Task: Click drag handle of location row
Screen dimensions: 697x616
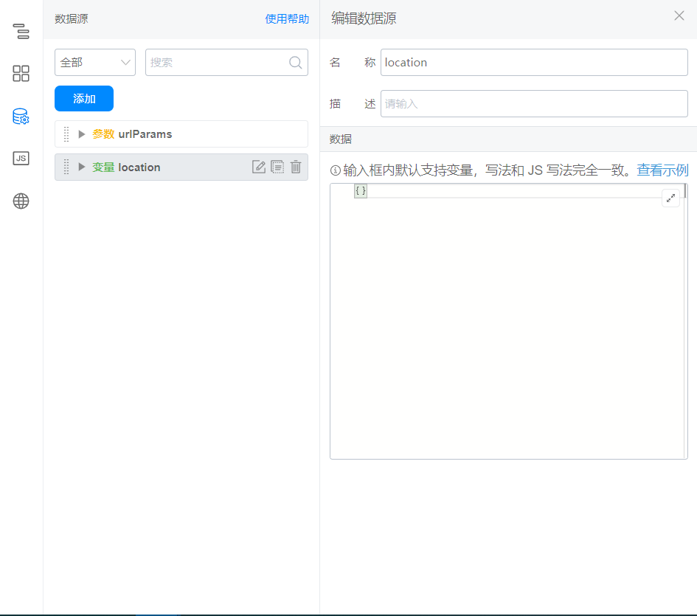Action: tap(66, 167)
